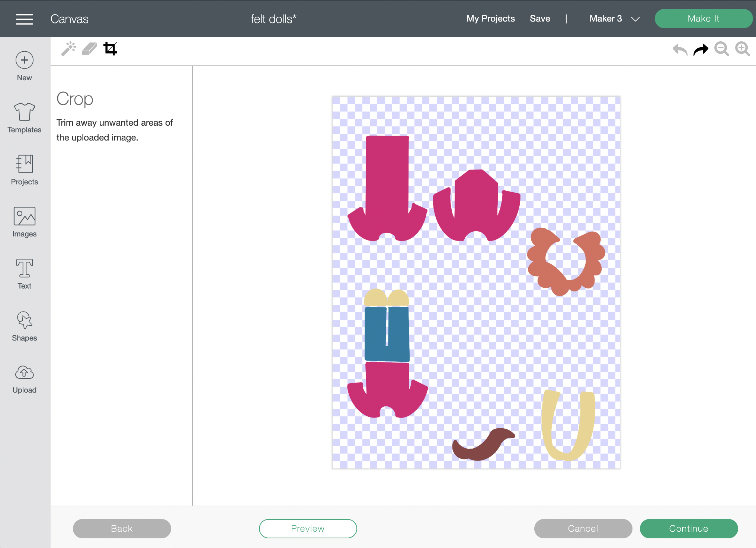The width and height of the screenshot is (756, 548).
Task: Open the Templates panel
Action: pyautogui.click(x=25, y=118)
